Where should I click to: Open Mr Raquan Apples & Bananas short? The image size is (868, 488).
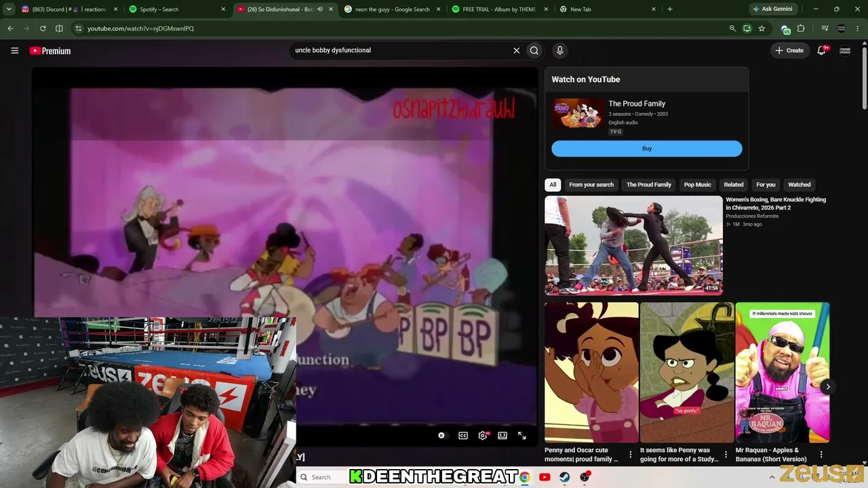click(x=783, y=372)
